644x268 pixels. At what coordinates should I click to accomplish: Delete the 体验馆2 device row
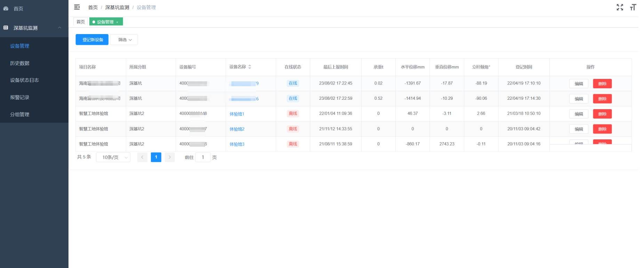pos(602,129)
